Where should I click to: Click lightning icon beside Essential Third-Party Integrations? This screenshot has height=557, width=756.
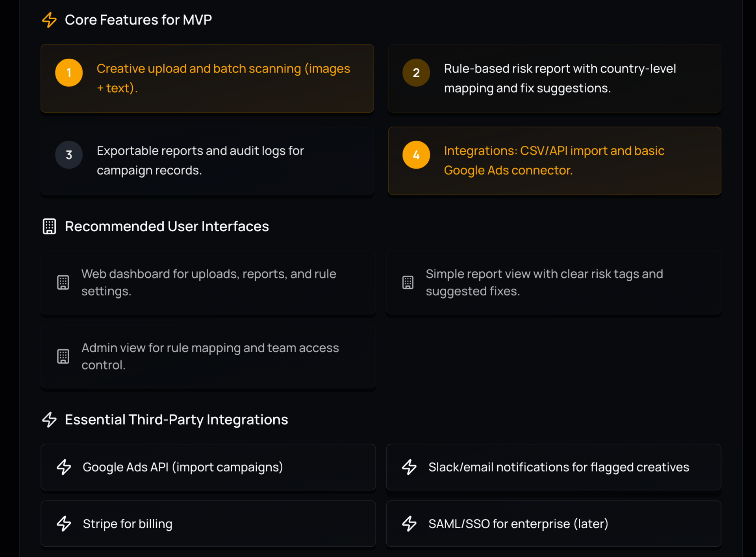coord(49,420)
